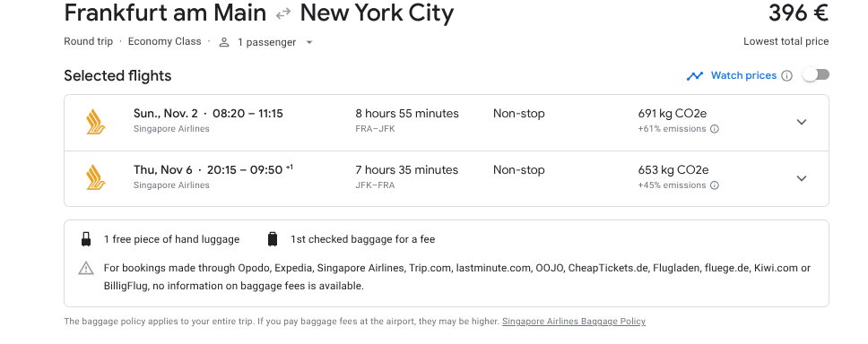Enable the Watch prices toggle
This screenshot has width=868, height=344.
pos(817,74)
